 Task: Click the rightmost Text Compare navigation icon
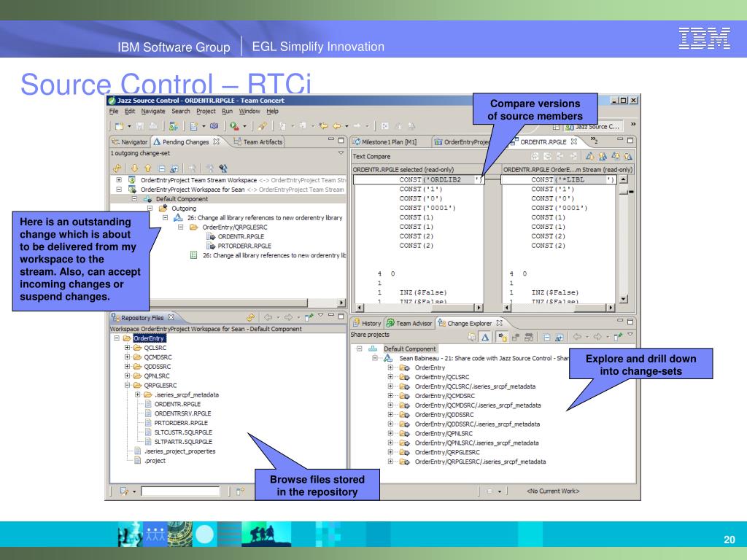coord(628,156)
